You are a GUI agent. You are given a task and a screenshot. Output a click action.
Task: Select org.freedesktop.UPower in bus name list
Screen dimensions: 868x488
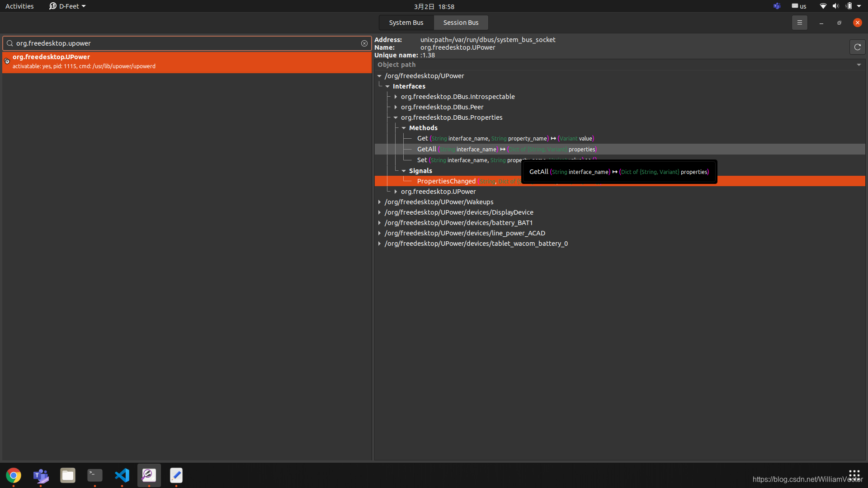click(x=187, y=62)
